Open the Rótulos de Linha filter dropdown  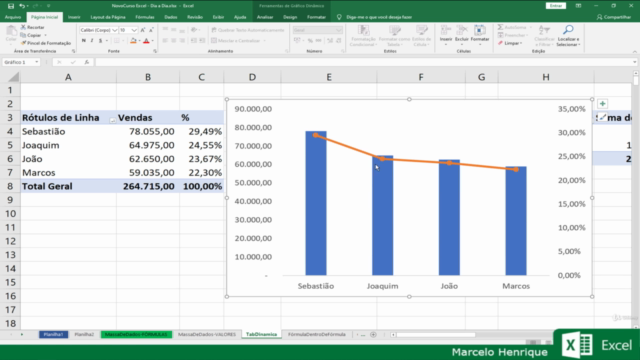coord(112,120)
